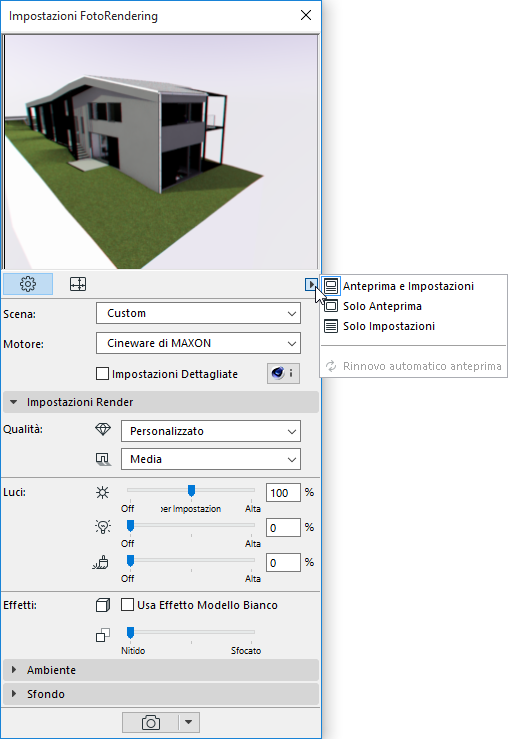Open the Motore Cineware di MAXON dropdown

(198, 343)
